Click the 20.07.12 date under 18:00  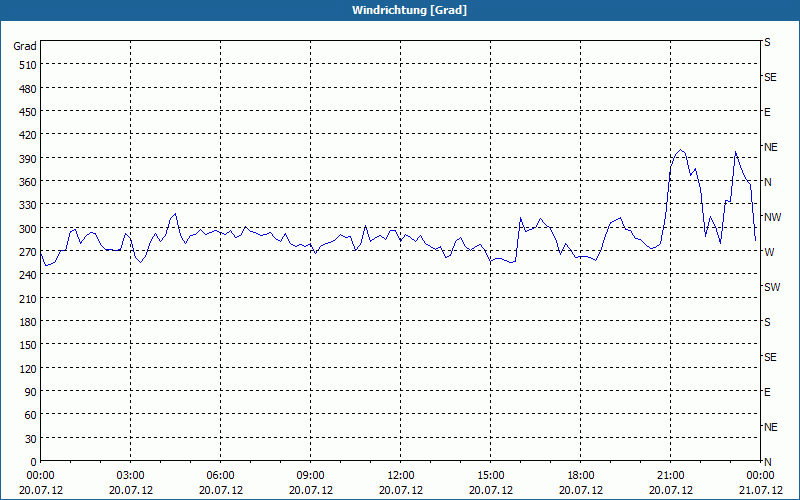point(581,490)
